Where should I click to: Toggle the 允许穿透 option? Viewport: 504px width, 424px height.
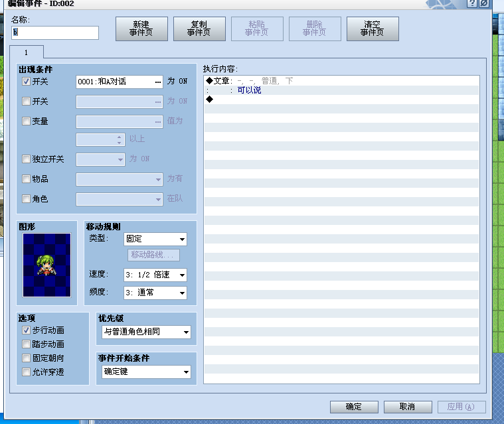tap(26, 372)
